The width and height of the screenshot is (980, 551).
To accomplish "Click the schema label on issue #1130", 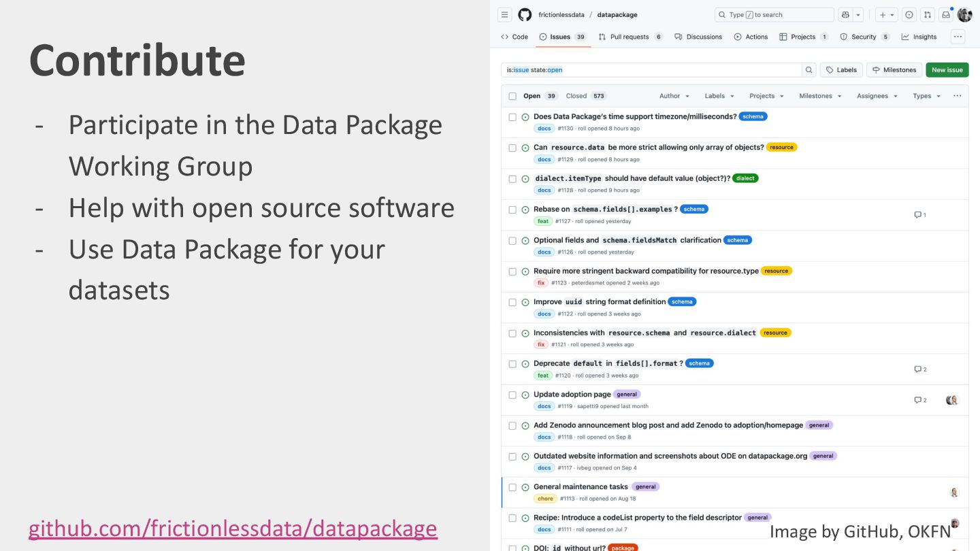I will click(753, 116).
